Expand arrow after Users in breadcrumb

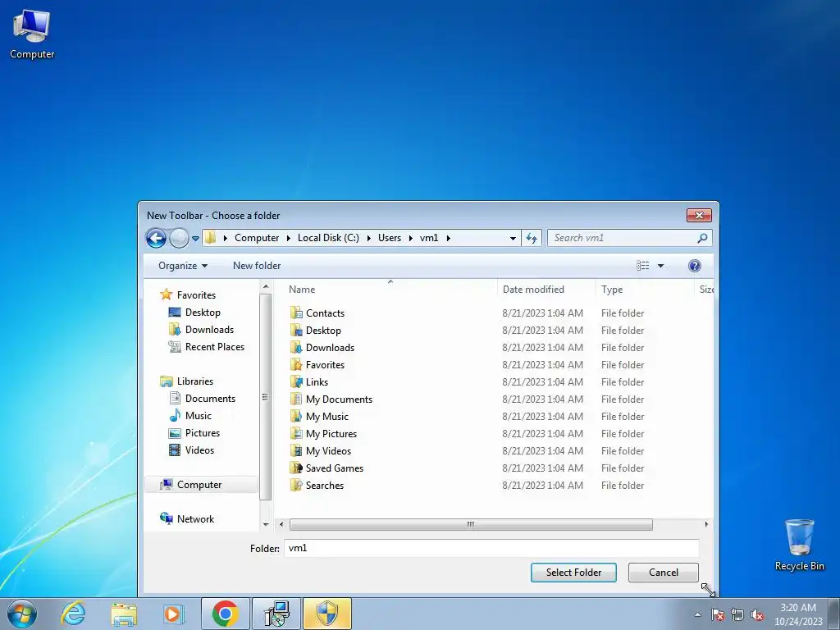point(411,238)
